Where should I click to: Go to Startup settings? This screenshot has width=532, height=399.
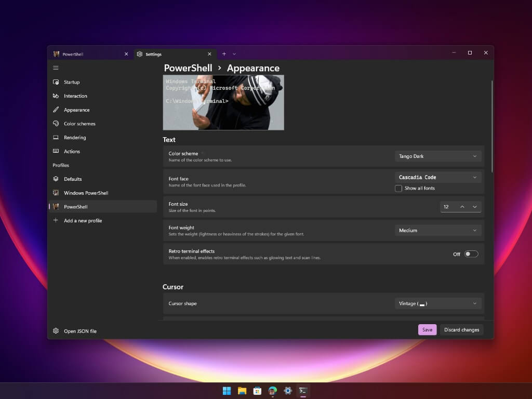click(103, 82)
